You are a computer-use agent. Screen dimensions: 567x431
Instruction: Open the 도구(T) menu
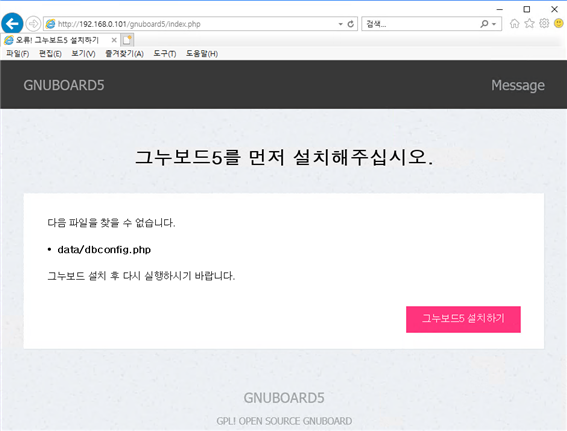pyautogui.click(x=165, y=54)
